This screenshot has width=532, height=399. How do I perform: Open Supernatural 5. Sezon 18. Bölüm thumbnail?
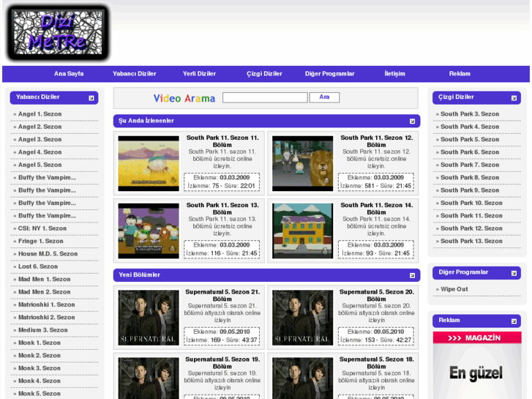tap(303, 378)
